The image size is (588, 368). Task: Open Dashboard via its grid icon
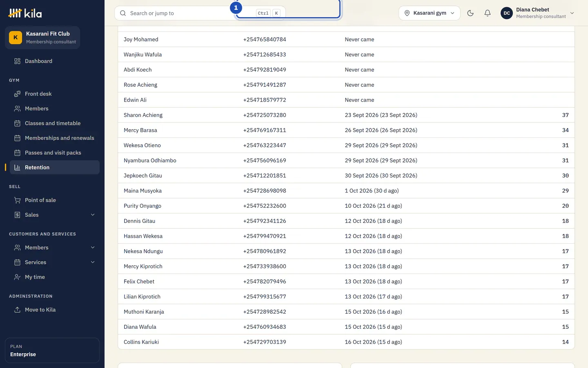[x=17, y=61]
